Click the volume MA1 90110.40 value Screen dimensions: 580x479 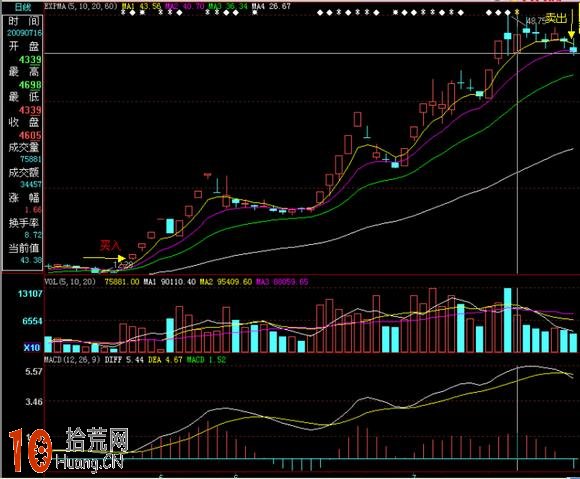170,282
